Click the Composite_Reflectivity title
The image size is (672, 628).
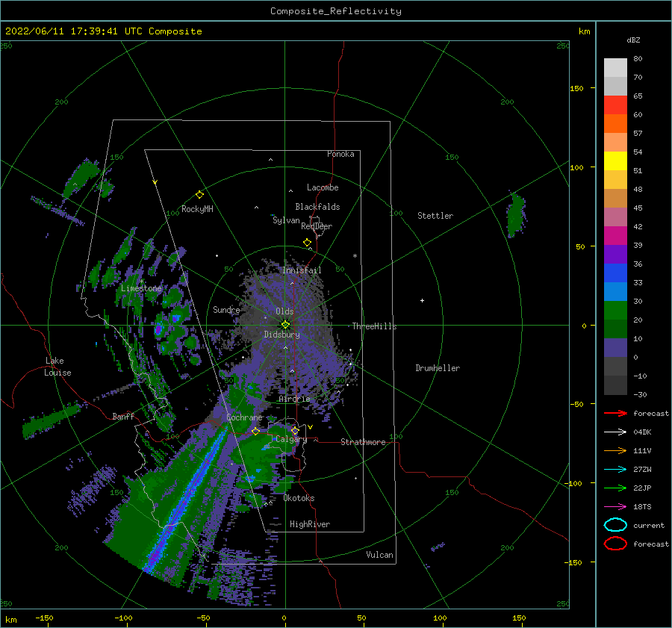point(335,11)
